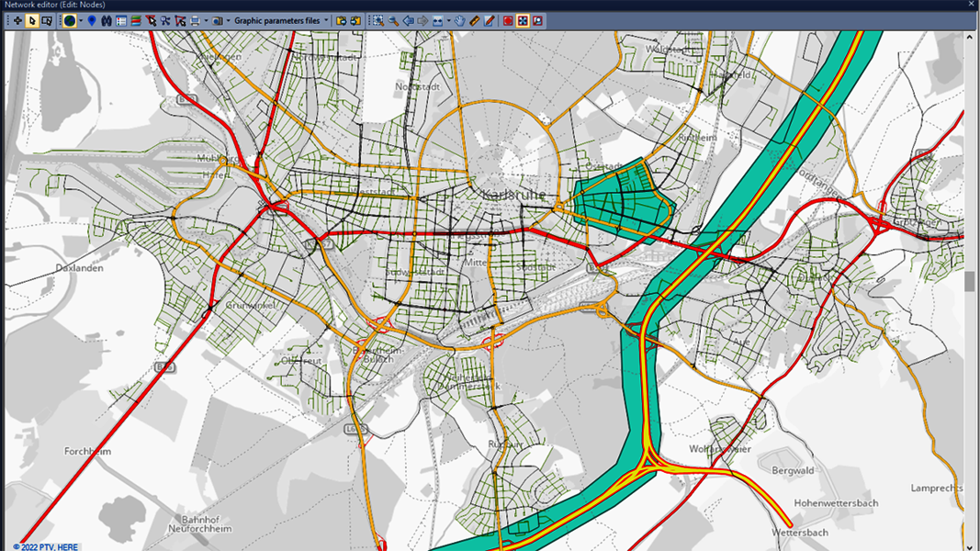
Task: Open the dropdown next to the camera icon
Action: (x=227, y=20)
